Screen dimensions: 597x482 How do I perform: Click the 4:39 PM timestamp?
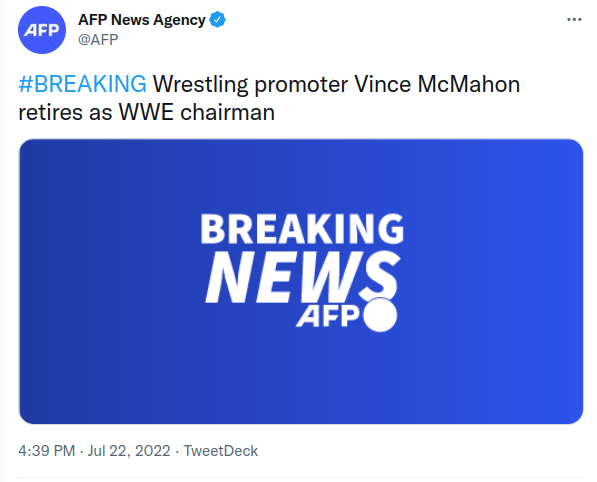tap(46, 451)
